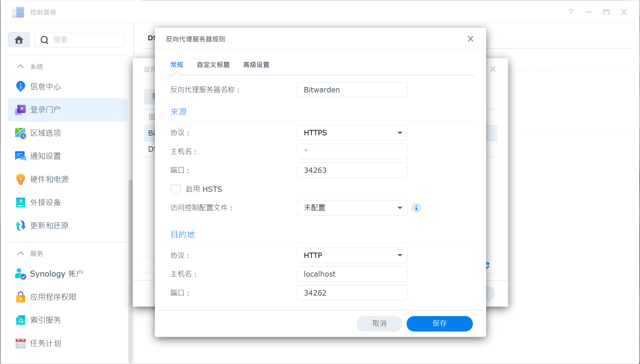Open Regional Options (区域选项) icon
The image size is (640, 364).
click(21, 133)
